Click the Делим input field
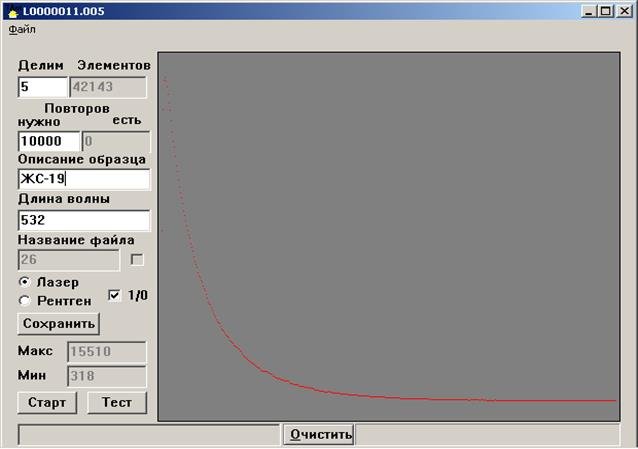 point(43,87)
